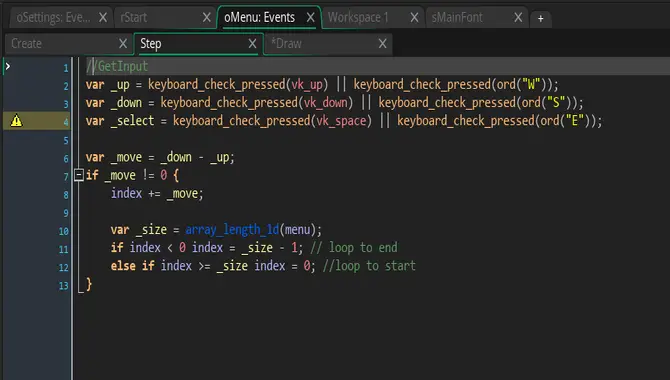Click line number 13 in the gutter
This screenshot has width=670, height=380.
(x=64, y=286)
